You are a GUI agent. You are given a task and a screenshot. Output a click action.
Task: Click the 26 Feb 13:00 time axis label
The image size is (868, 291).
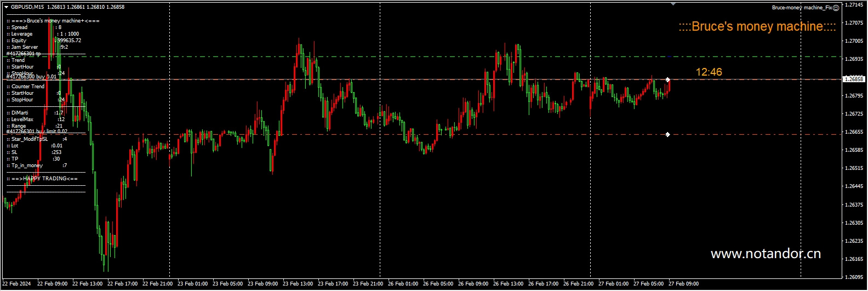click(508, 284)
